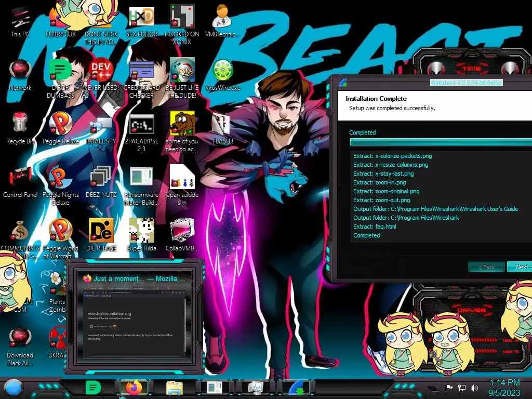Open File Explorer from the taskbar
This screenshot has width=532, height=399.
[x=175, y=388]
